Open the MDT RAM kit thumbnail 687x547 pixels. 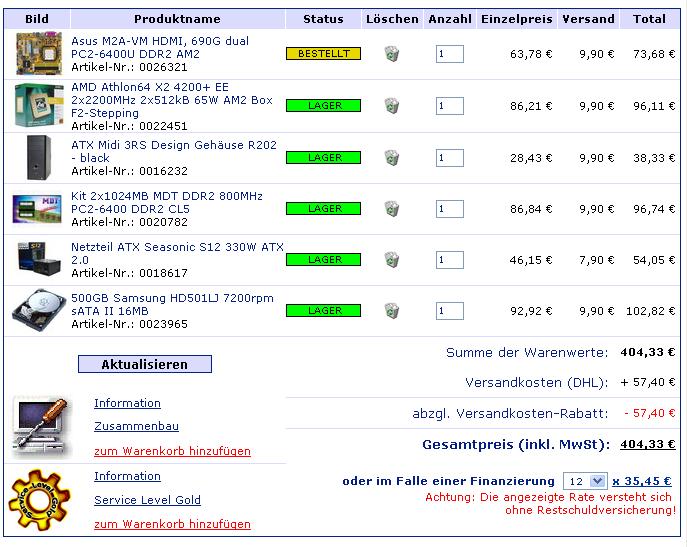pyautogui.click(x=37, y=209)
